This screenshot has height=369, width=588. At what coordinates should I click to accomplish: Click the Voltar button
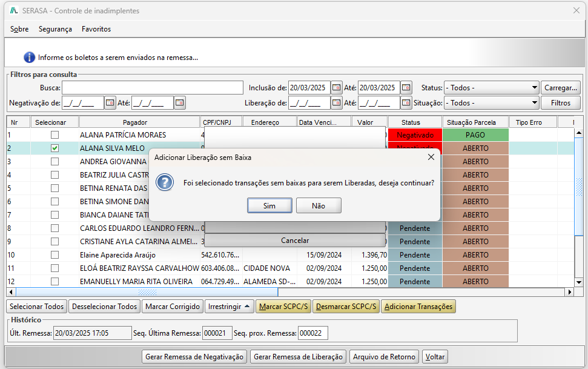coord(435,357)
